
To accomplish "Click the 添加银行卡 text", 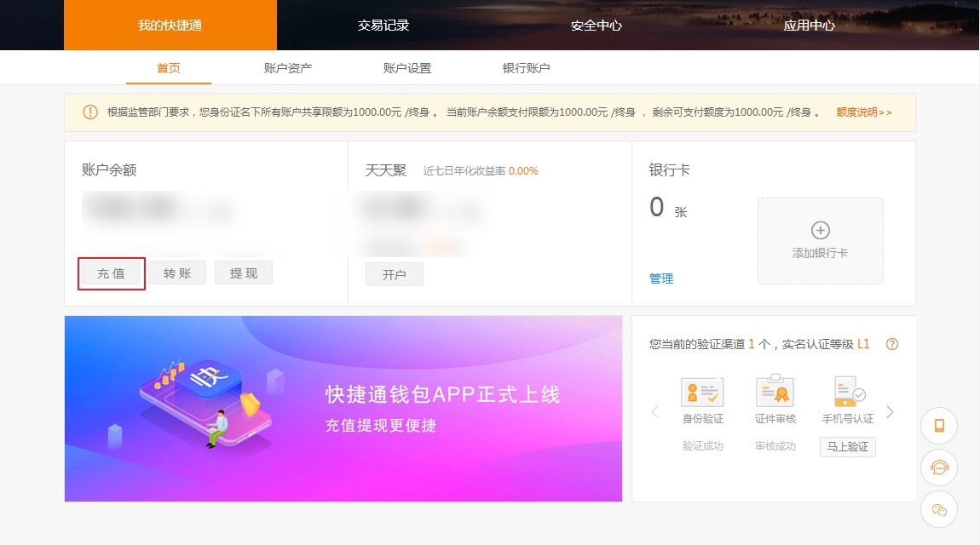I will click(x=820, y=253).
